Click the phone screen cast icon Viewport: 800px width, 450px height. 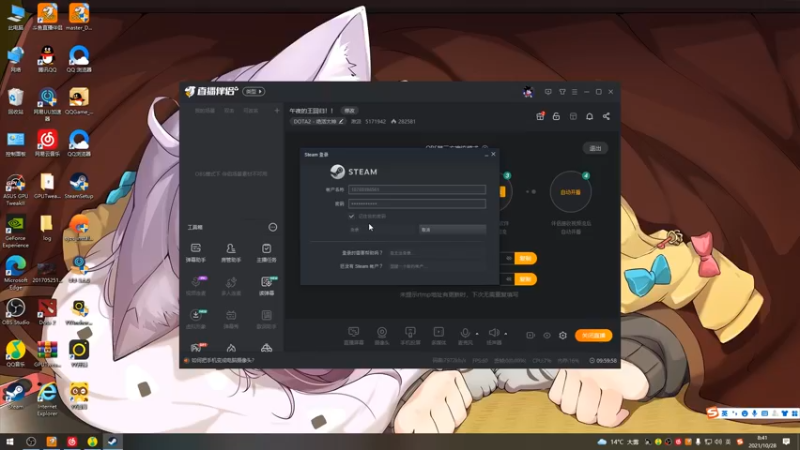click(410, 335)
